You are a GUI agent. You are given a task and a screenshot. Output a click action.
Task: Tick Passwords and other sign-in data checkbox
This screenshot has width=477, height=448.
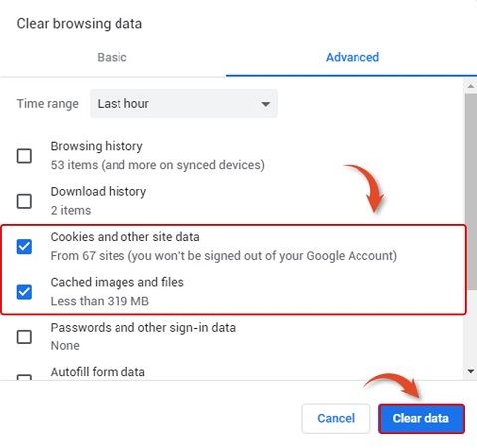point(24,336)
